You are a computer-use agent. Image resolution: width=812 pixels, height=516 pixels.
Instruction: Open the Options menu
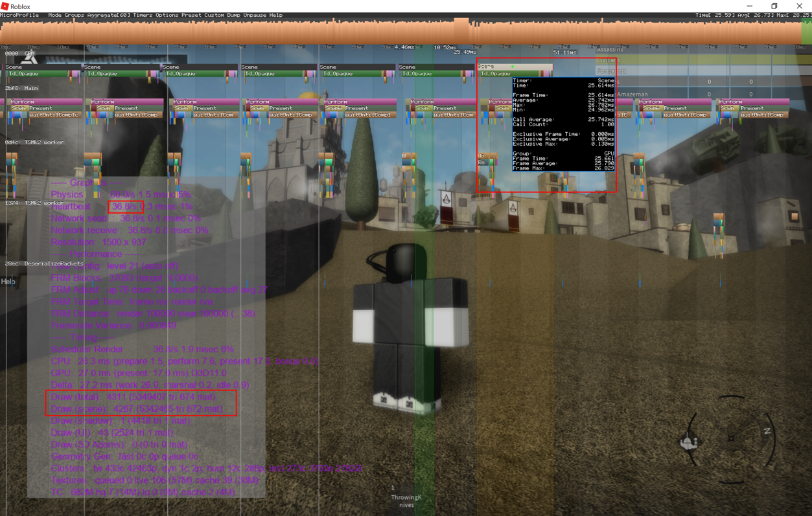pyautogui.click(x=167, y=15)
